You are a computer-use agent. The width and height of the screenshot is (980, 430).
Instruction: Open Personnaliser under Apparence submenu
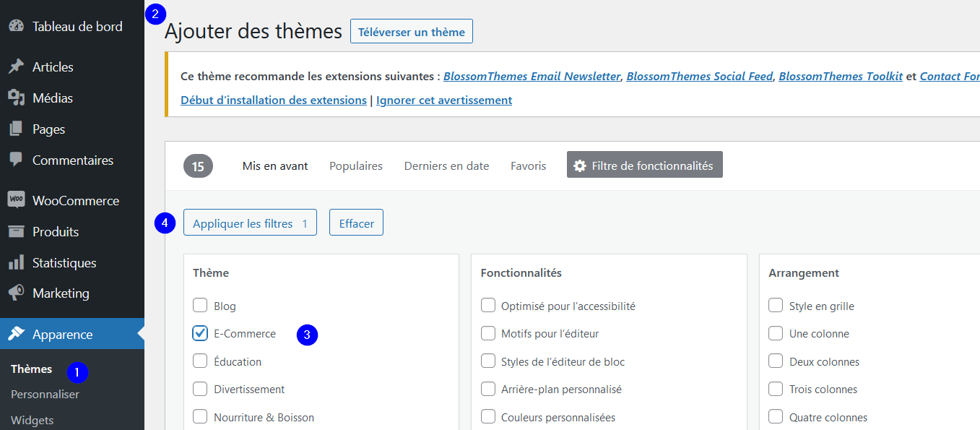(x=45, y=394)
